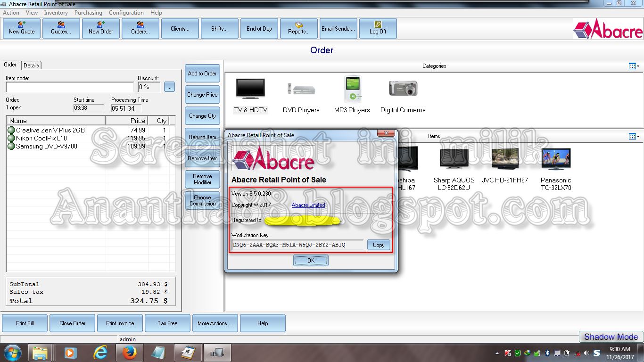Open the More Actions button

click(x=215, y=323)
